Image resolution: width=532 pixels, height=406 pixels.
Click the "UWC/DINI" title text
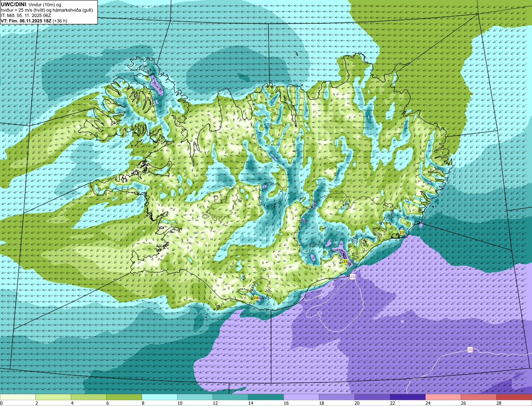click(x=14, y=4)
